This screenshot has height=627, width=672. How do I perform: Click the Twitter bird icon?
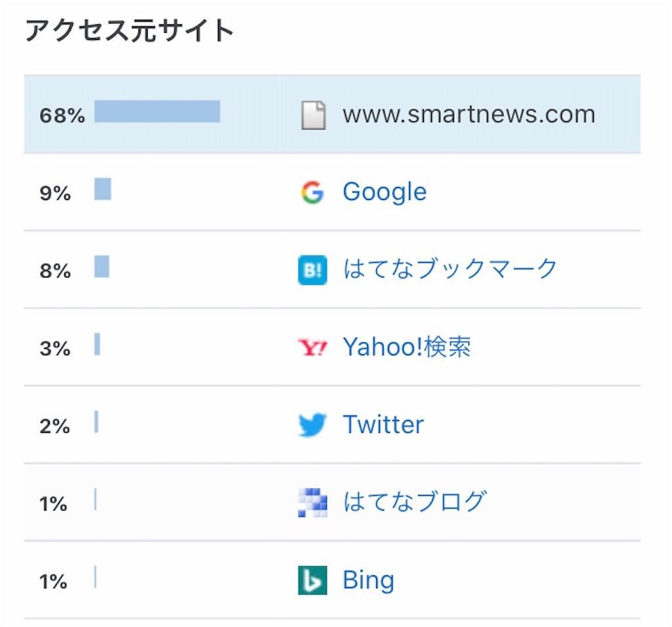point(312,424)
